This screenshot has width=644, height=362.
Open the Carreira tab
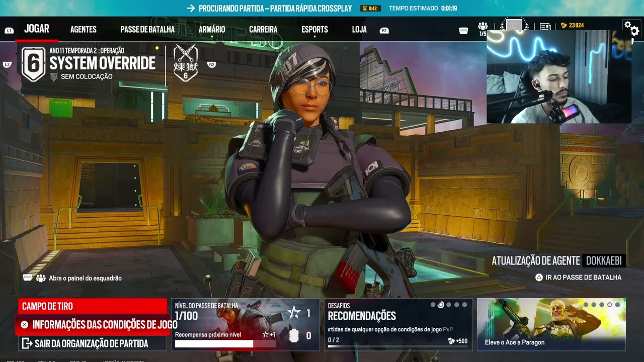(263, 30)
